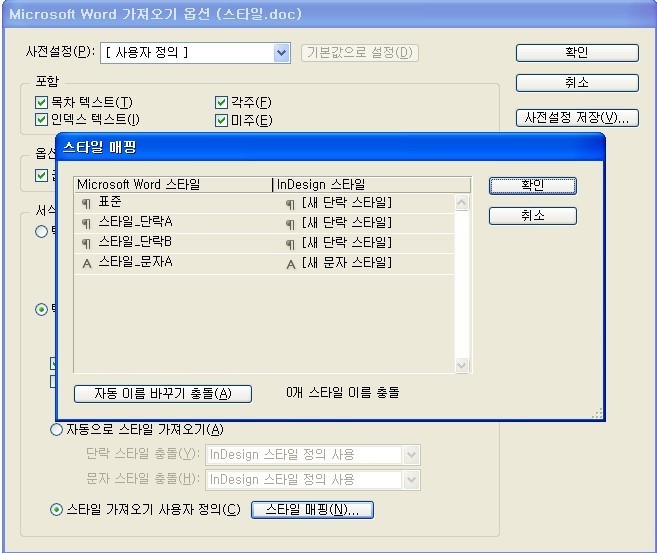Select 표준 row in style list

(264, 203)
